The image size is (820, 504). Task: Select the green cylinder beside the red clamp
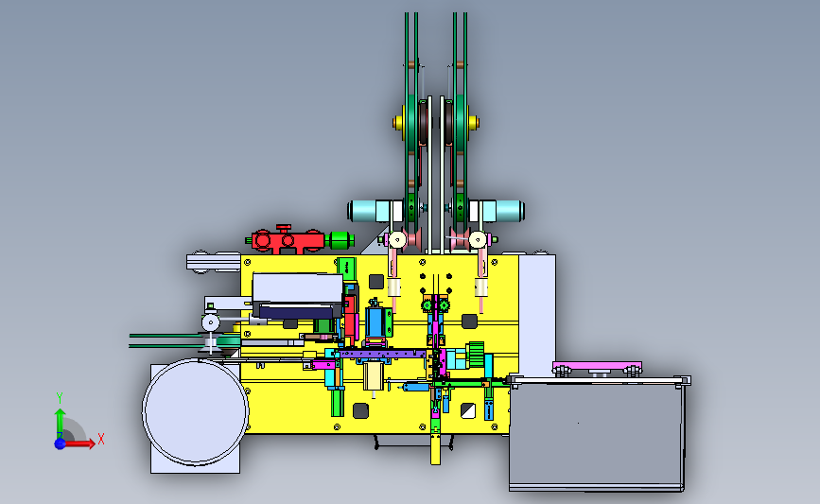(340, 240)
